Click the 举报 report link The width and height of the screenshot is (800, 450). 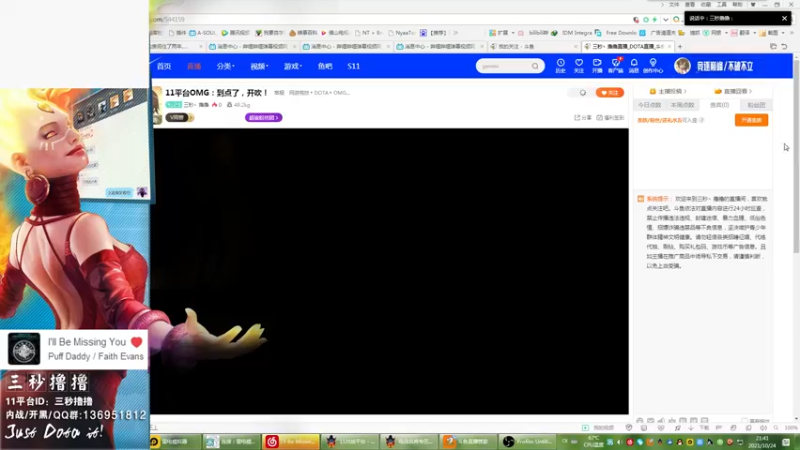[279, 93]
